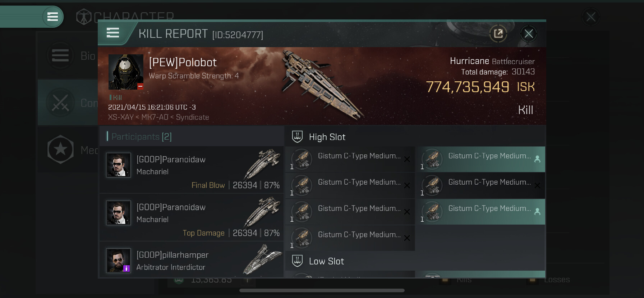Click the first High Slot module icon
This screenshot has height=298, width=644.
[x=302, y=159]
